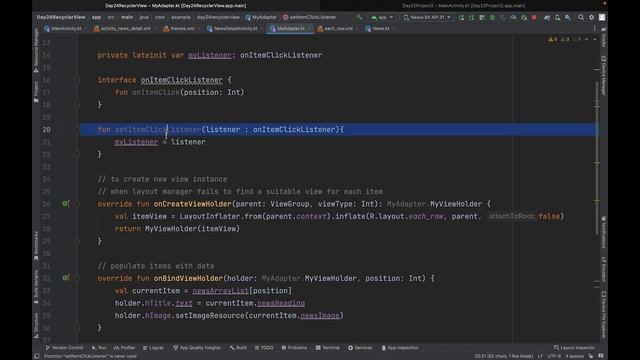
Task: Go to next highlighted error arrow
Action: pos(595,39)
